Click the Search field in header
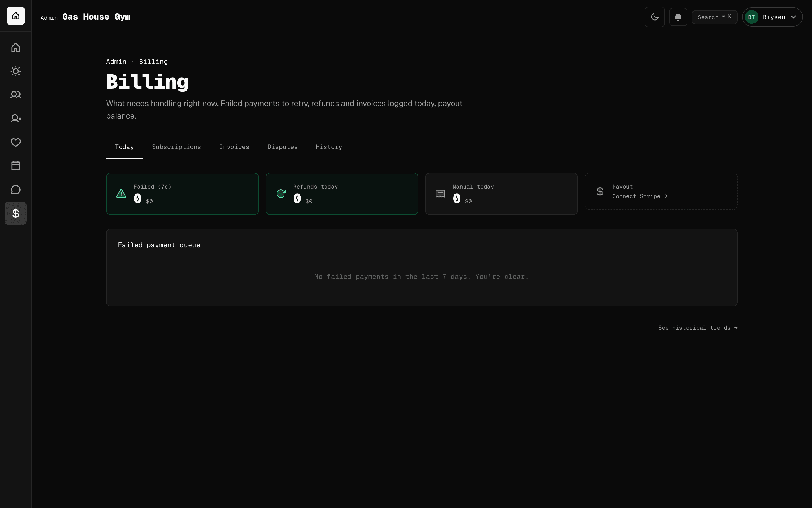Image resolution: width=812 pixels, height=508 pixels. 714,17
